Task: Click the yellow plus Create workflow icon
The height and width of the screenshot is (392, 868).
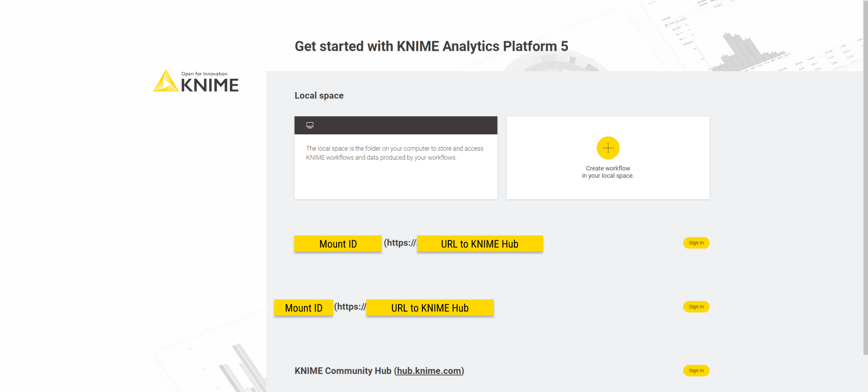Action: (x=608, y=148)
